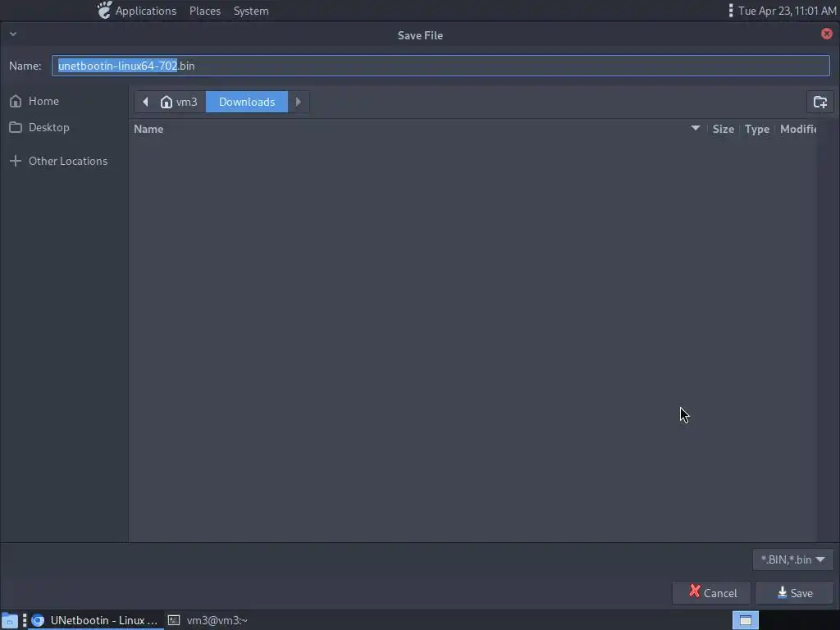Screen dimensions: 840x630
Task: Click the workspace switcher in bottom panel
Action: pyautogui.click(x=745, y=620)
